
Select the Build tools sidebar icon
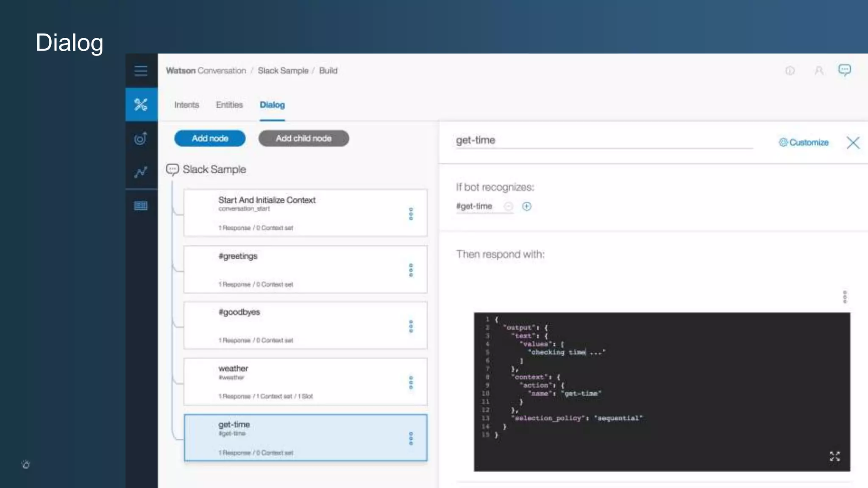pos(141,104)
